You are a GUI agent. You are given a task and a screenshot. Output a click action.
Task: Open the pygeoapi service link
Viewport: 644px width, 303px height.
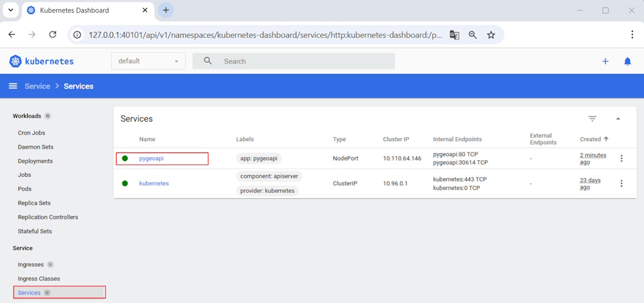153,158
